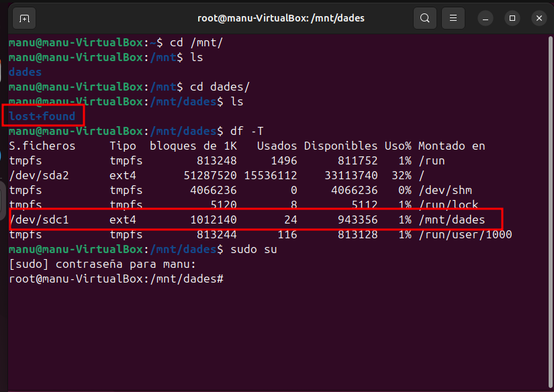
Task: Click the "Disponibles" column header
Action: pyautogui.click(x=340, y=146)
